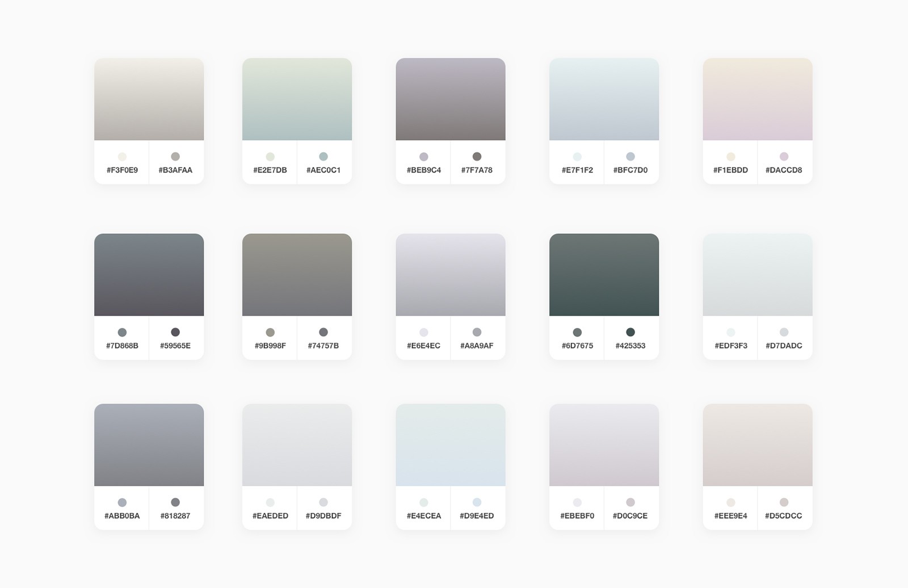Copy the hex code text #59565E

[175, 346]
